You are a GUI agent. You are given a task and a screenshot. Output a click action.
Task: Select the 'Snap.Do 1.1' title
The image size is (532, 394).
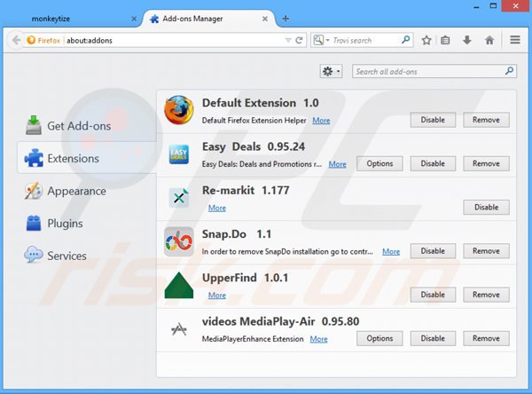coord(237,234)
